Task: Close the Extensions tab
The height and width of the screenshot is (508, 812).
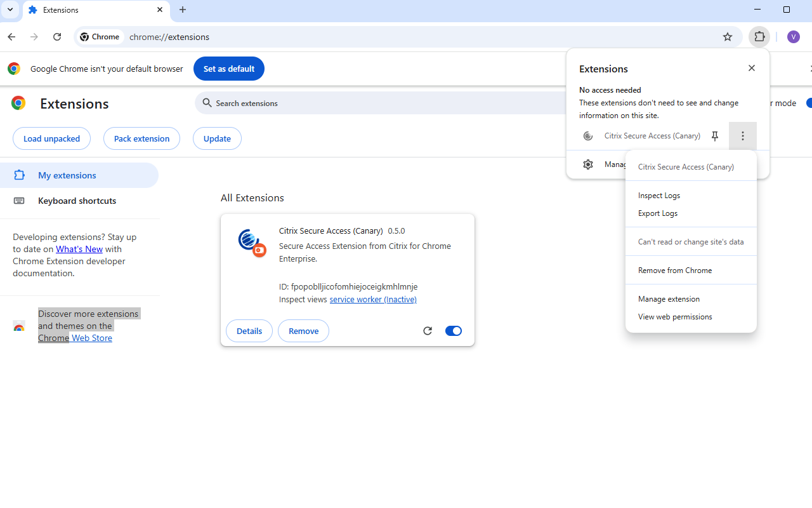Action: point(160,10)
